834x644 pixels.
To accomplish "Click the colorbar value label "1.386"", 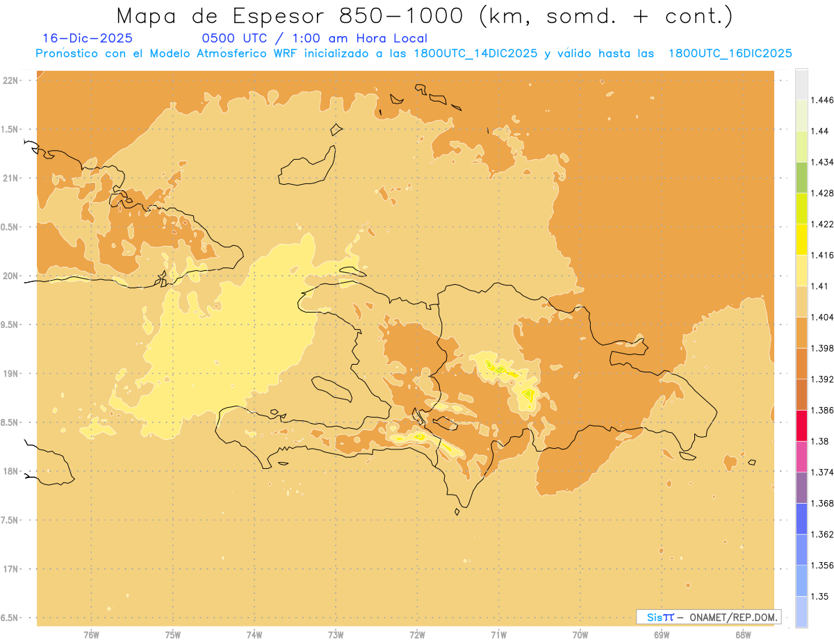I will pyautogui.click(x=821, y=411).
